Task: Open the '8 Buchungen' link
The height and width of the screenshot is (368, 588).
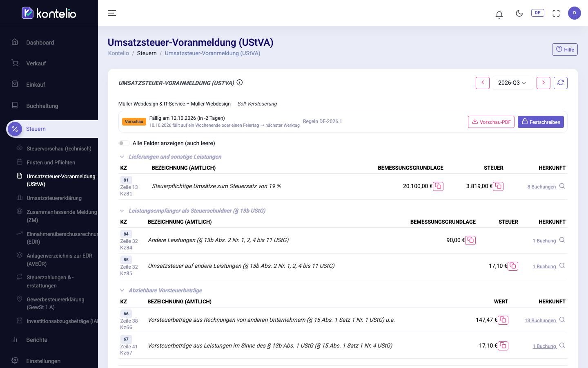Action: pyautogui.click(x=542, y=187)
